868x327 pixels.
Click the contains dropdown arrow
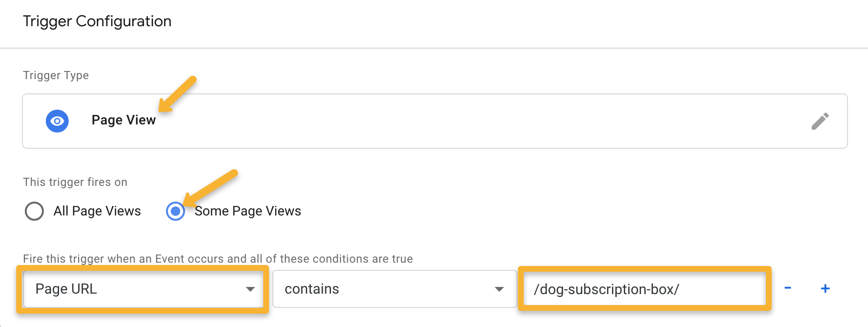499,289
